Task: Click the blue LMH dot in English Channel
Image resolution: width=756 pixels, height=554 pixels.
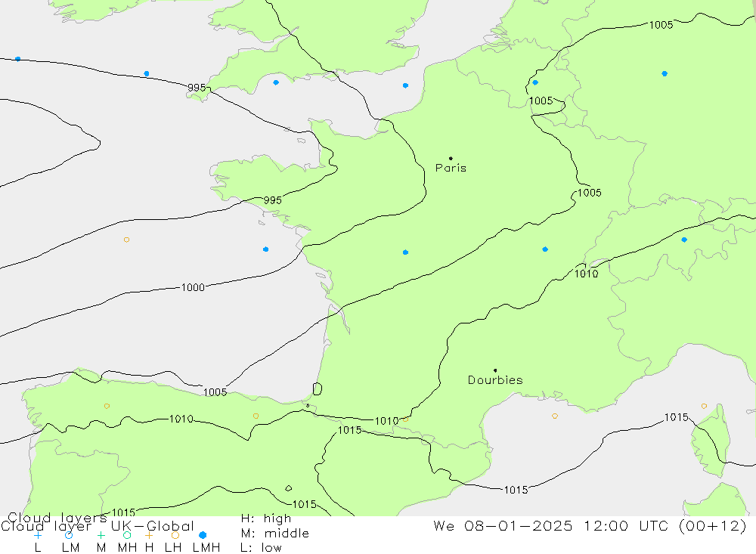Action: click(x=405, y=85)
